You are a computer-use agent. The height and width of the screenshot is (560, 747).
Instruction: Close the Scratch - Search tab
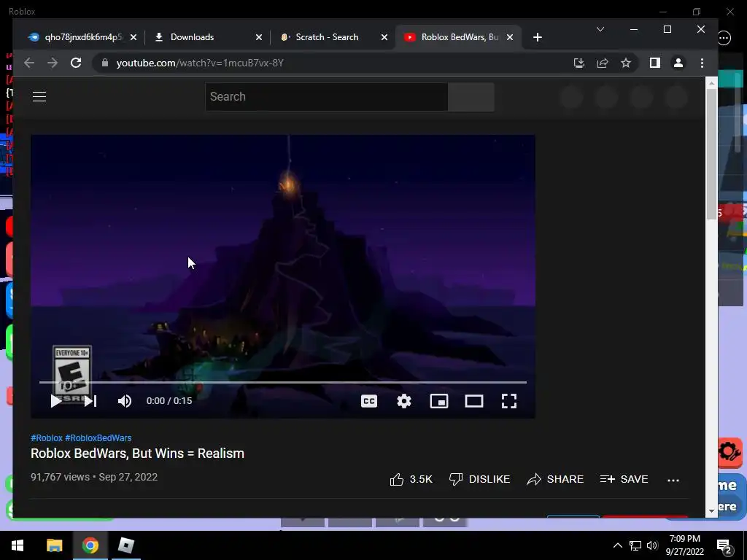(x=384, y=37)
